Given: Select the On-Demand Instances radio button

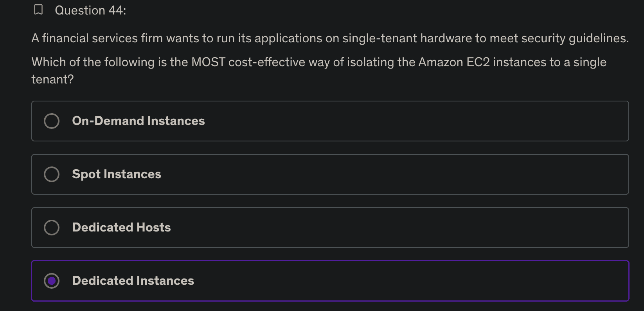Looking at the screenshot, I should click(52, 121).
